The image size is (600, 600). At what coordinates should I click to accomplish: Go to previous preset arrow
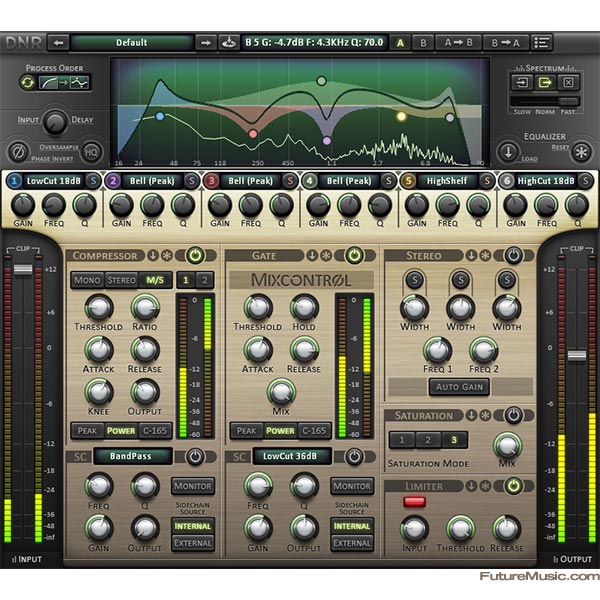click(58, 43)
